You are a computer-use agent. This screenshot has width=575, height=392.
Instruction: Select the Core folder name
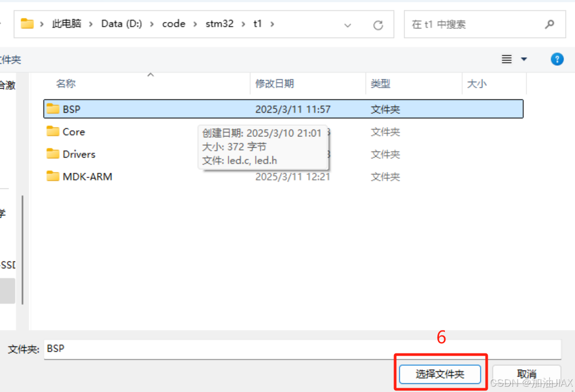pos(74,132)
